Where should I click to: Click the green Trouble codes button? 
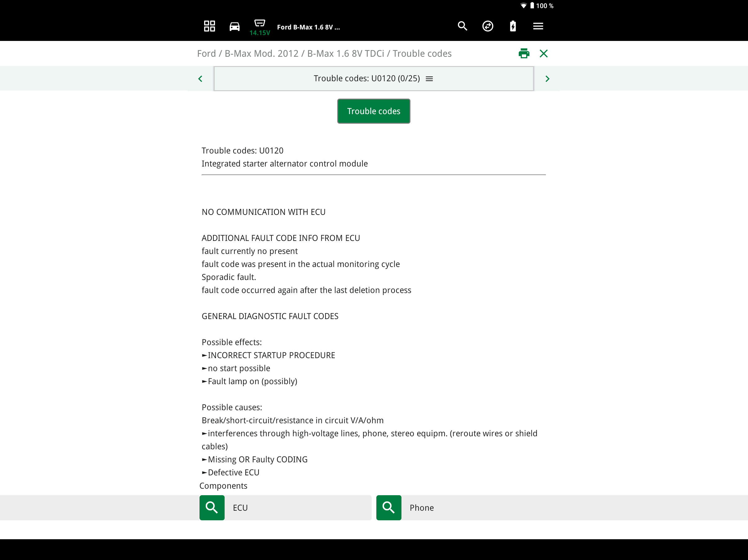373,111
